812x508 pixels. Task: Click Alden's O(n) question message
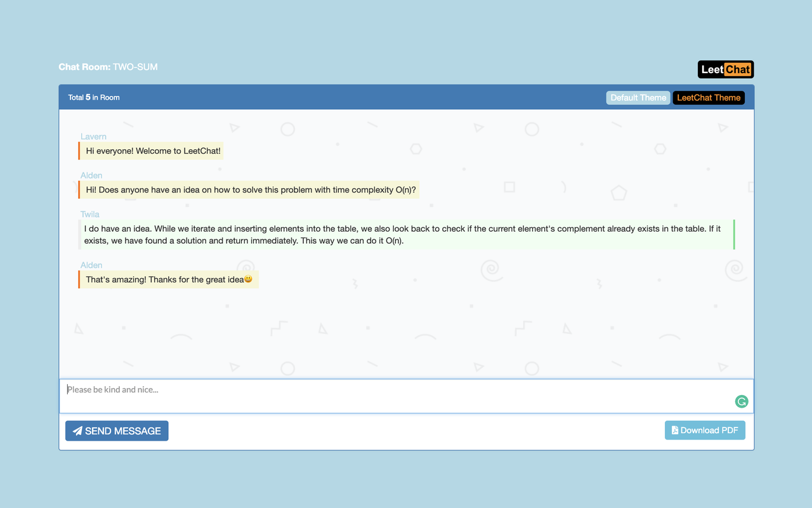coord(249,189)
